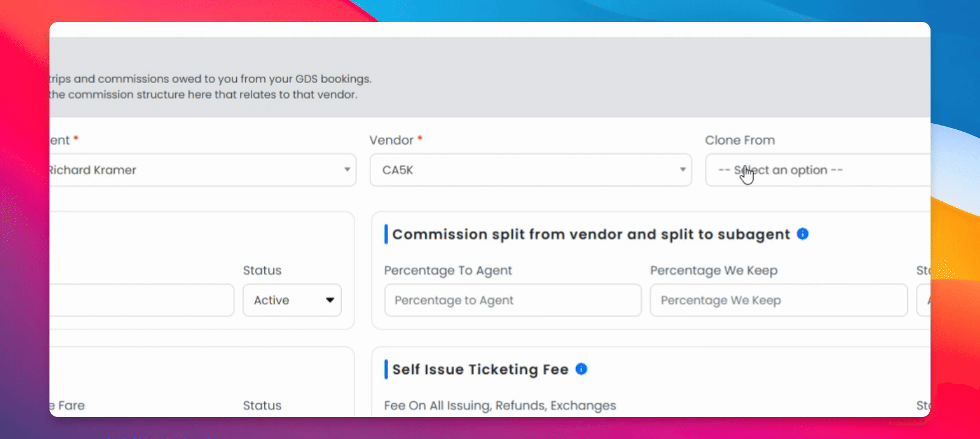
Task: Open info icon beside Commission split heading
Action: (802, 234)
